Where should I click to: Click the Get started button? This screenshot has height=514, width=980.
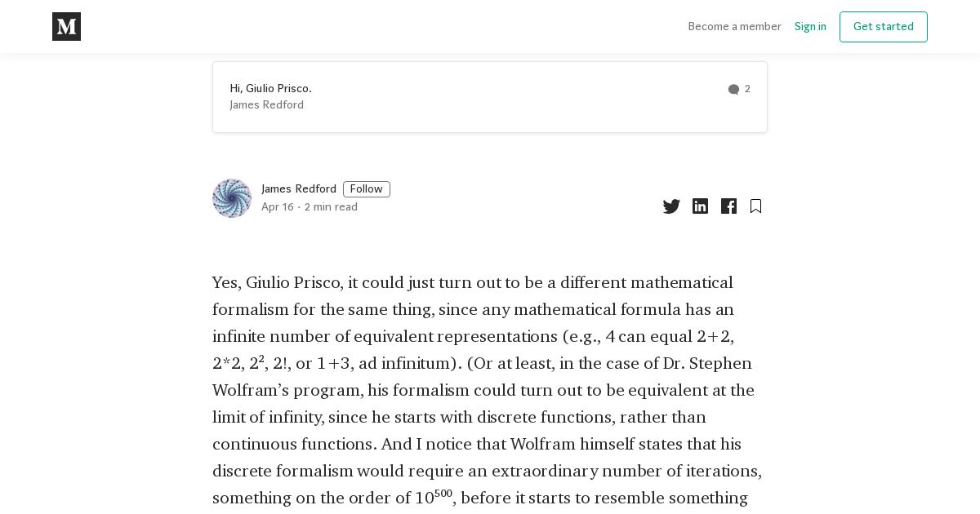884,27
